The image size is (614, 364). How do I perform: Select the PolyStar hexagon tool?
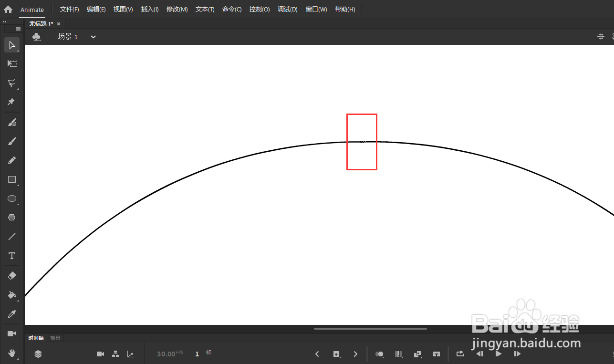point(12,218)
